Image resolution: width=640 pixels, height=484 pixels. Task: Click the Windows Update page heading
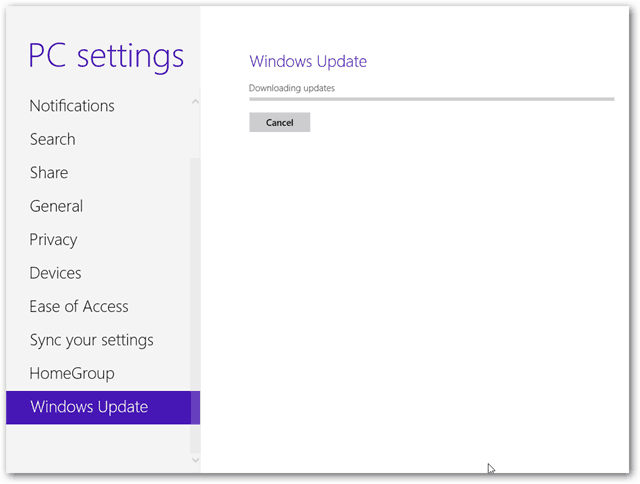(x=308, y=62)
